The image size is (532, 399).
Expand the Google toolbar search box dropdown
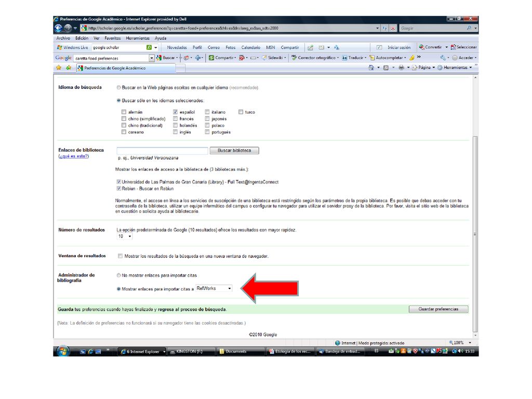pyautogui.click(x=151, y=58)
